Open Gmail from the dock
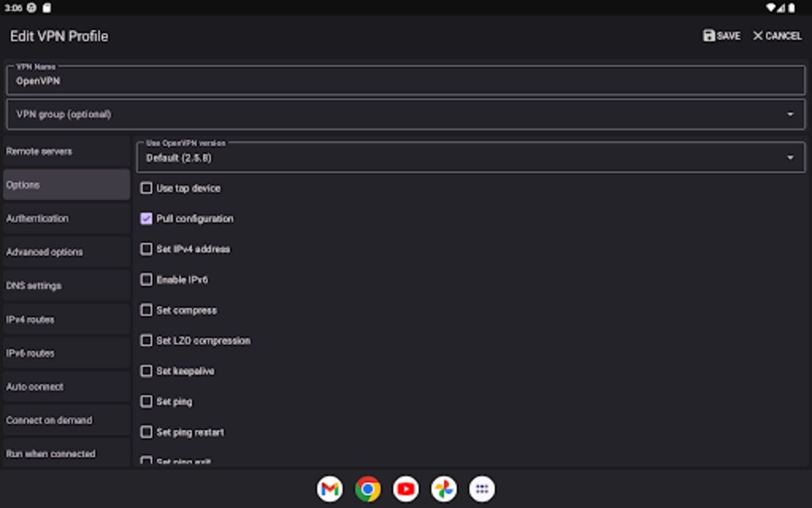This screenshot has width=812, height=508. (x=330, y=489)
